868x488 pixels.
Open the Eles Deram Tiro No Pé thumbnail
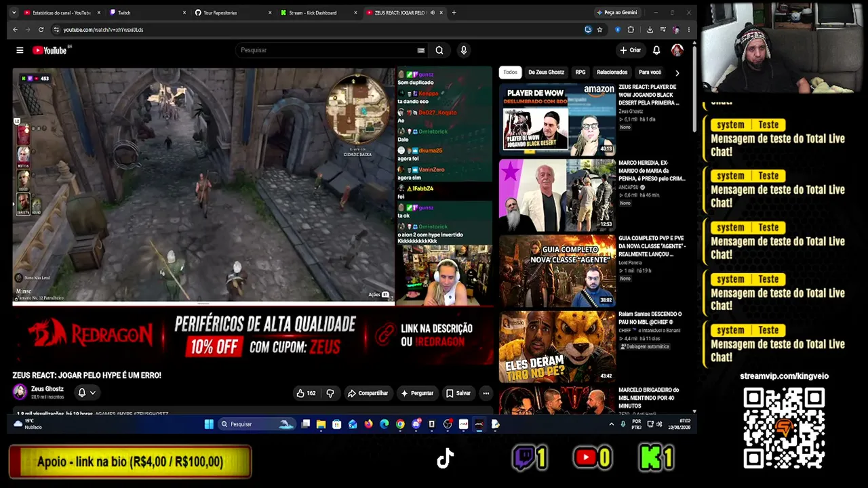[x=557, y=346]
